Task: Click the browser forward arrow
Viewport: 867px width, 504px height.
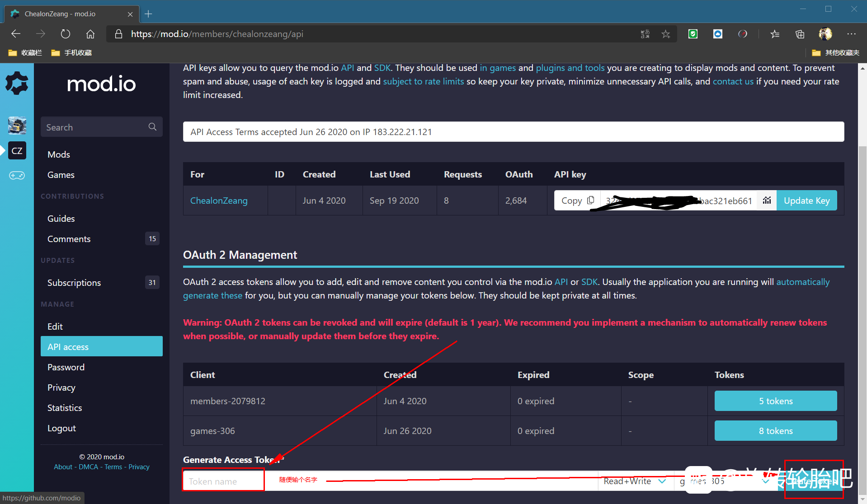Action: [x=41, y=34]
